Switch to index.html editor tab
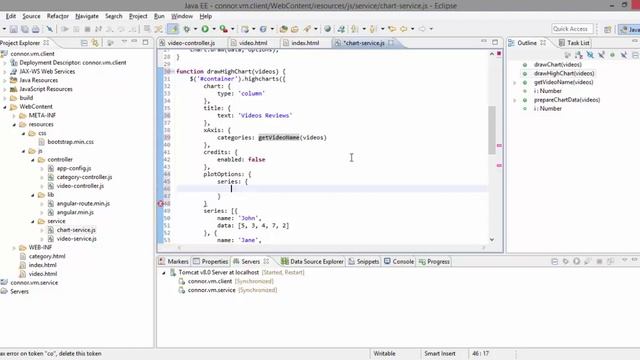The width and height of the screenshot is (640, 360). pos(305,43)
